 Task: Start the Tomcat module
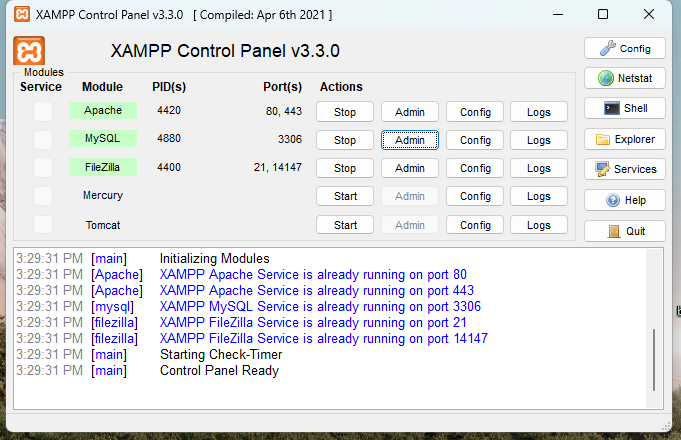tap(345, 225)
